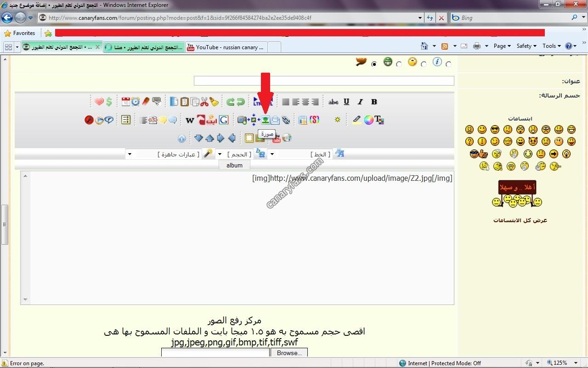Select the blue info topic icon radio
Screen dimensions: 588x368
[449, 64]
